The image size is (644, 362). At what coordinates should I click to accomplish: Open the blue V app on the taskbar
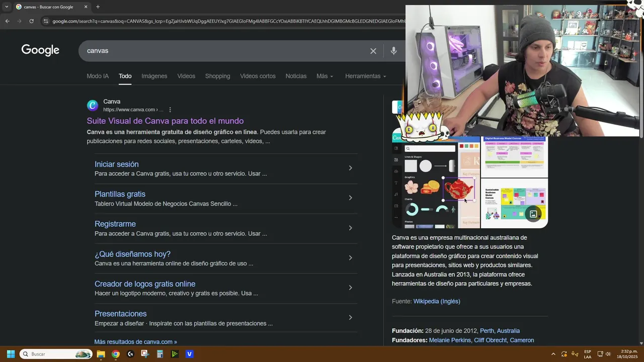(189, 354)
